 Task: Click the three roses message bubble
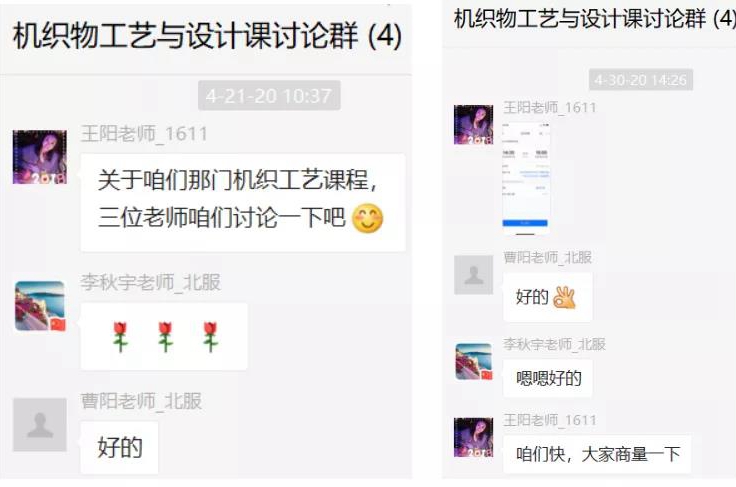tap(164, 336)
